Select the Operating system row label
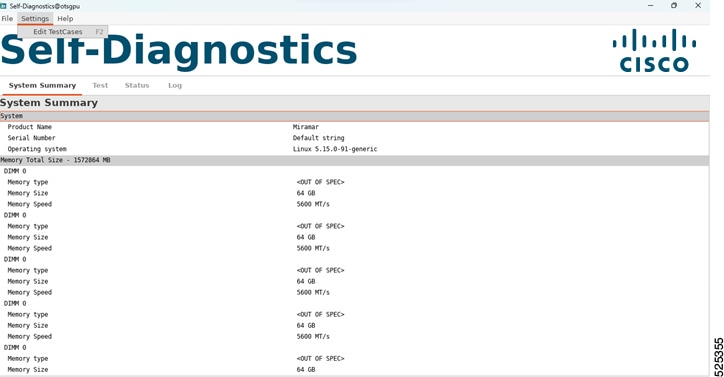 37,149
